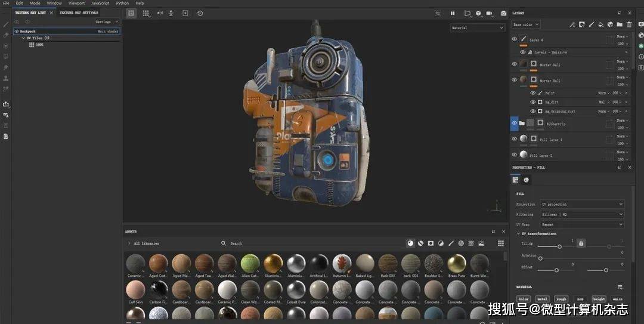Toggle the viewport symmetry tool
Screen dimensions: 644x324
pyautogui.click(x=159, y=13)
